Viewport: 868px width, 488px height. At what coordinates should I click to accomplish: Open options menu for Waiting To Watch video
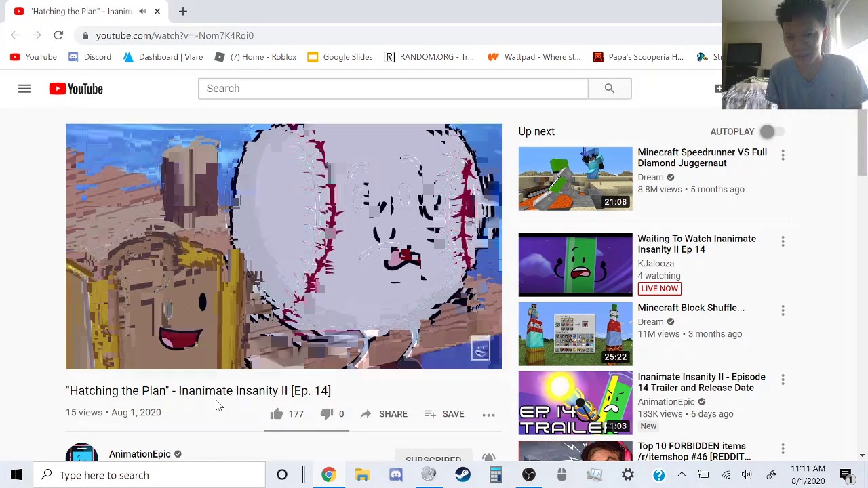783,241
